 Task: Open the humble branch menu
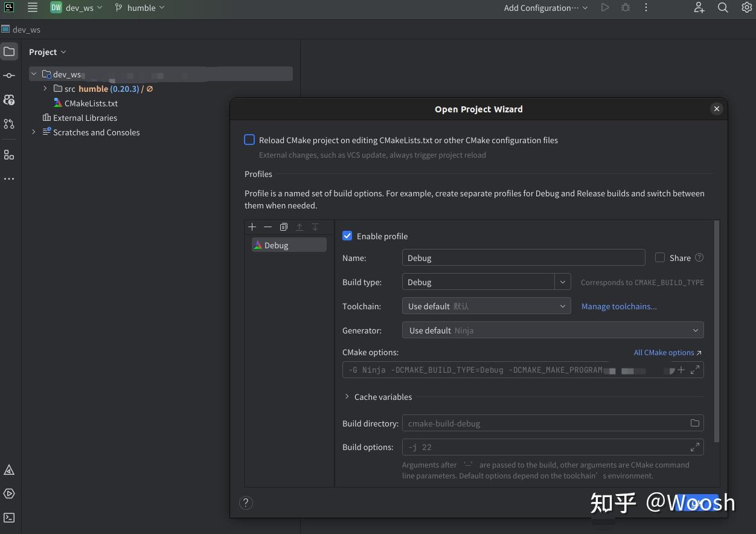pos(141,8)
